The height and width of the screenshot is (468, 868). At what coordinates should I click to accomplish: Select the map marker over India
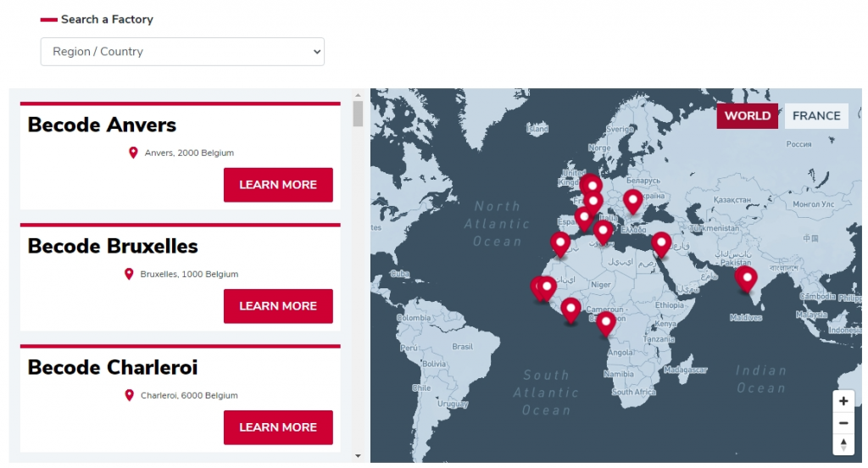point(746,279)
